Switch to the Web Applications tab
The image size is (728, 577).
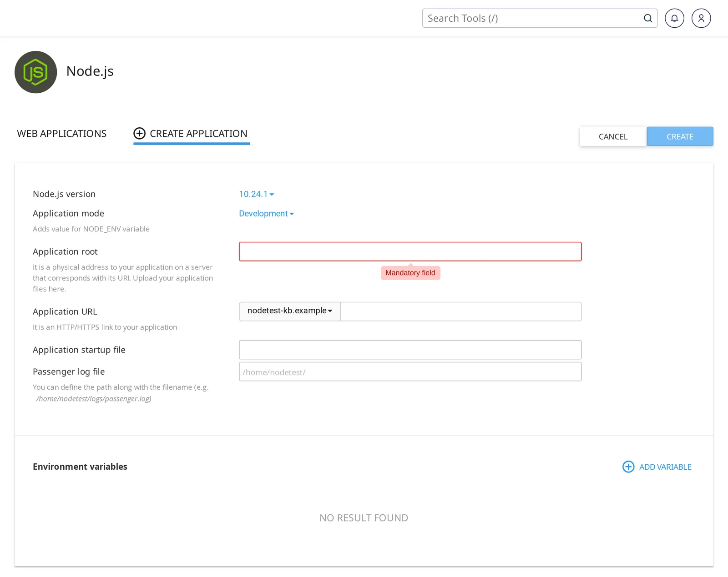(x=61, y=134)
